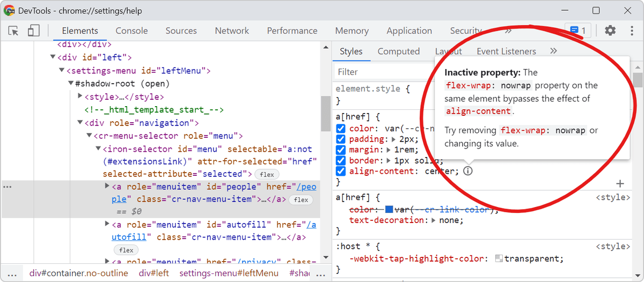The width and height of the screenshot is (644, 282).
Task: Open the Memory panel tab
Action: (352, 31)
